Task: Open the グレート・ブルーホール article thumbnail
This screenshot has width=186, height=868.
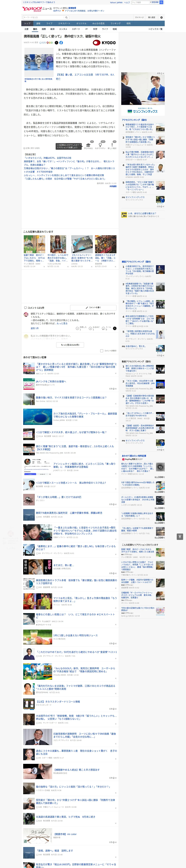Action: tap(38, 417)
